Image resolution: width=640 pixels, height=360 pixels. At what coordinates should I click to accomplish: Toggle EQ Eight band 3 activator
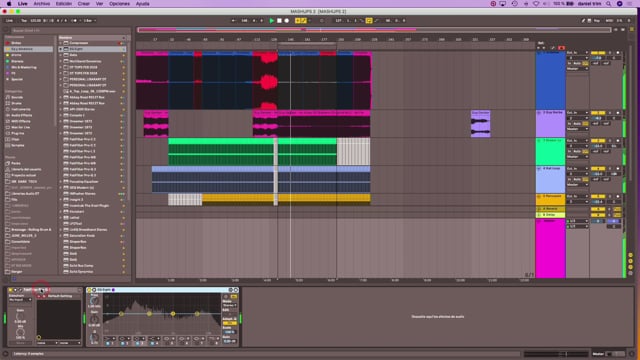[138, 344]
